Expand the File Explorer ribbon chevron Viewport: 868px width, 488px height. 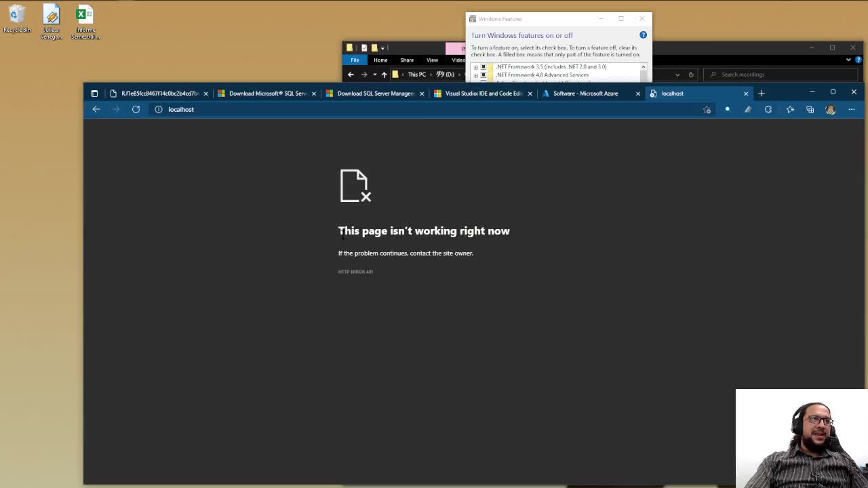click(x=848, y=60)
